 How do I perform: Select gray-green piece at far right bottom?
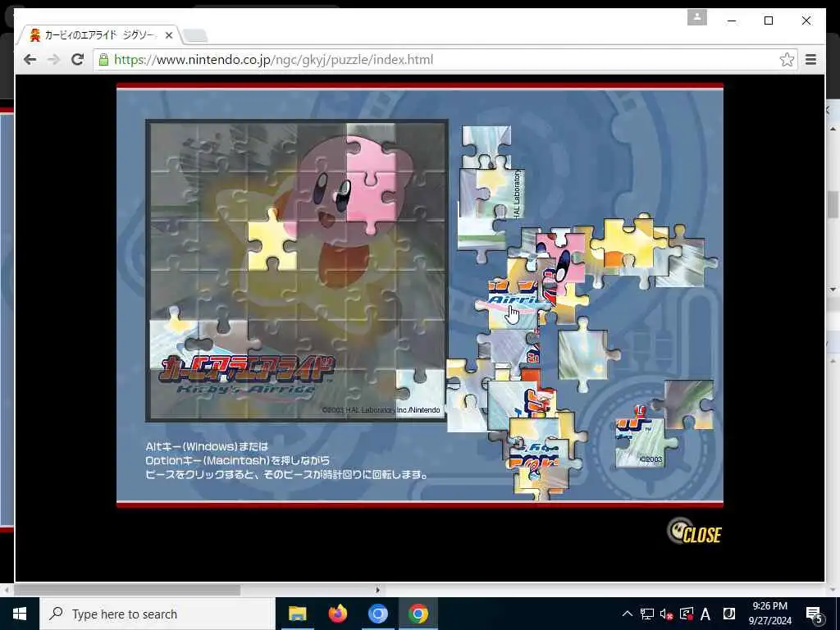tap(688, 404)
